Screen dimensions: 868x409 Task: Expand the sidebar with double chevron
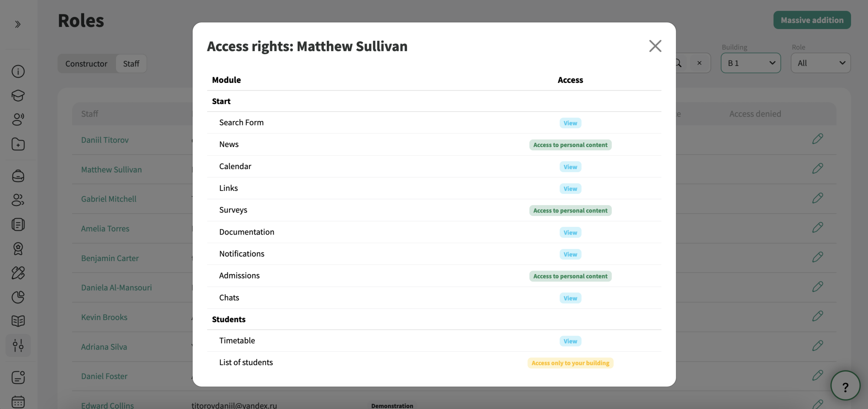18,24
